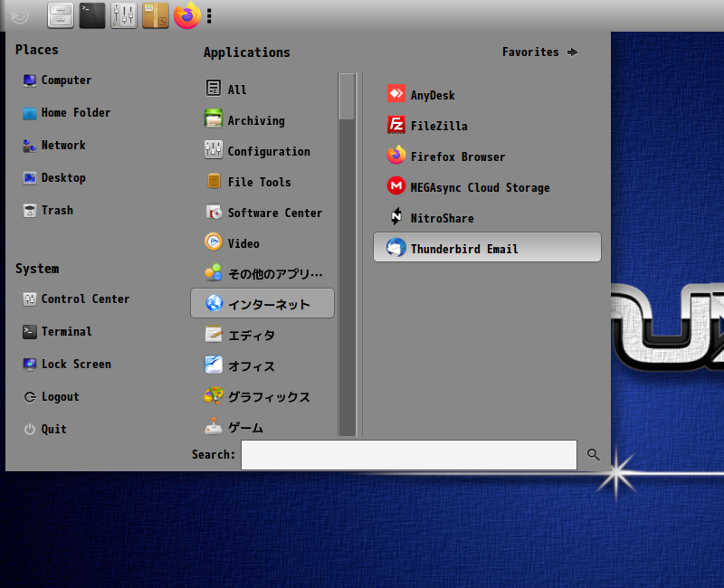Launch Firefox from the top panel

[187, 15]
